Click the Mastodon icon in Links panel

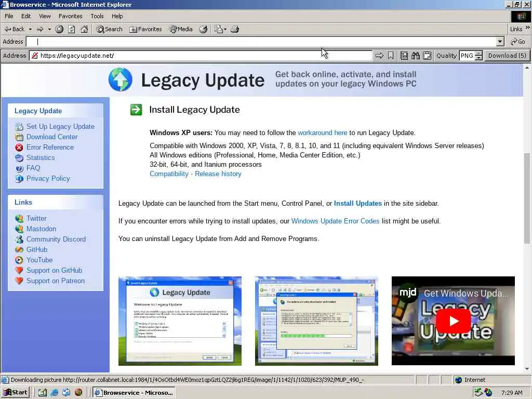tap(19, 229)
